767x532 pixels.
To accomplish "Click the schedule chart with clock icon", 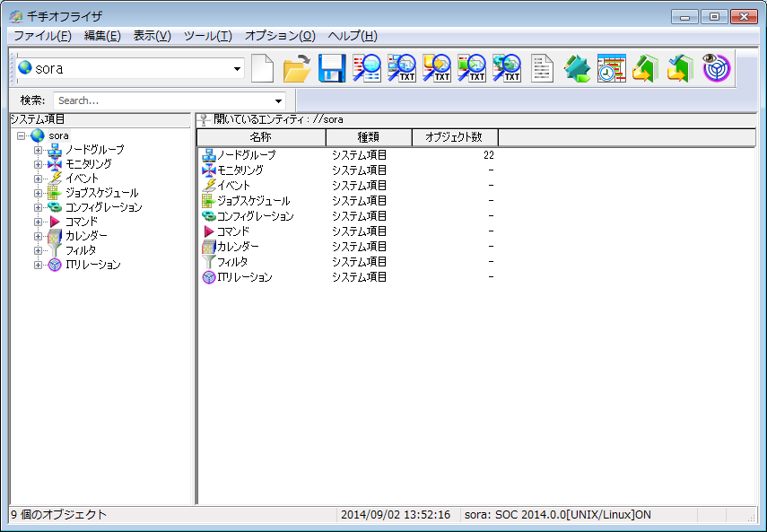I will pyautogui.click(x=612, y=68).
